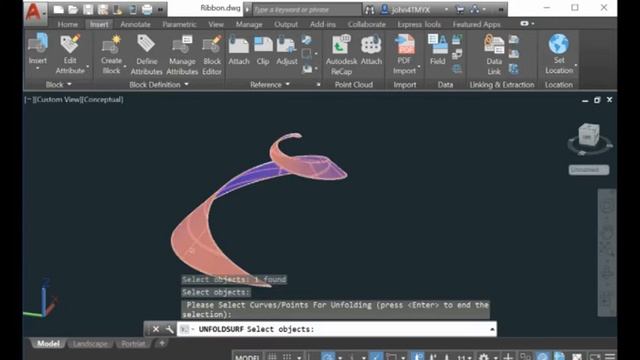Click the Autodesk App Store cart icon
This screenshot has width=640, height=360.
coord(460,9)
